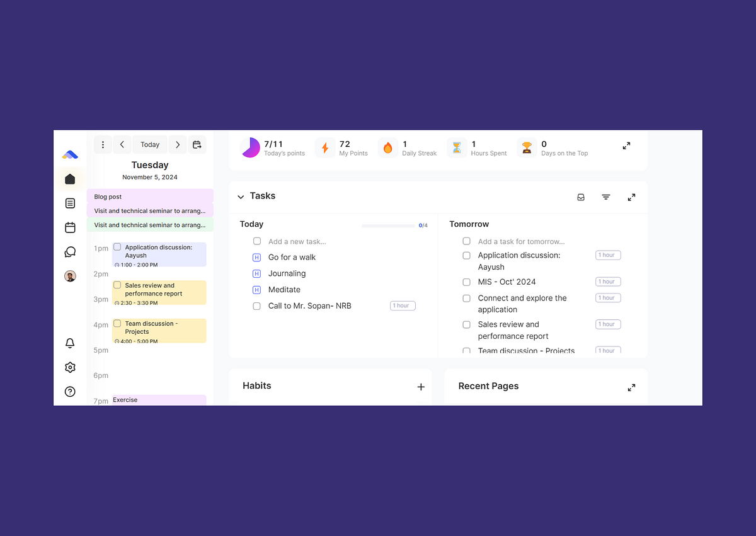Expand the Recent Pages panel
This screenshot has height=536, width=756.
(x=631, y=387)
